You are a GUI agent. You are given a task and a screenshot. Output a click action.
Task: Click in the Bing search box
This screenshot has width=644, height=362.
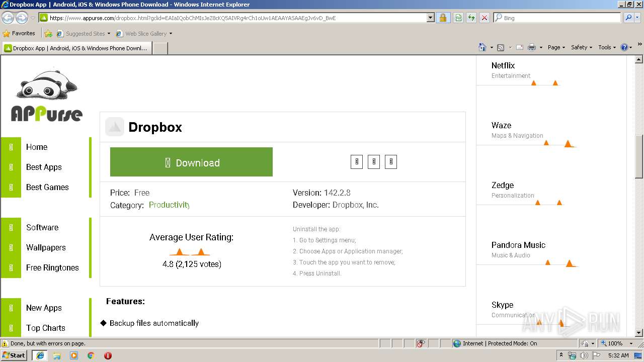pyautogui.click(x=557, y=18)
